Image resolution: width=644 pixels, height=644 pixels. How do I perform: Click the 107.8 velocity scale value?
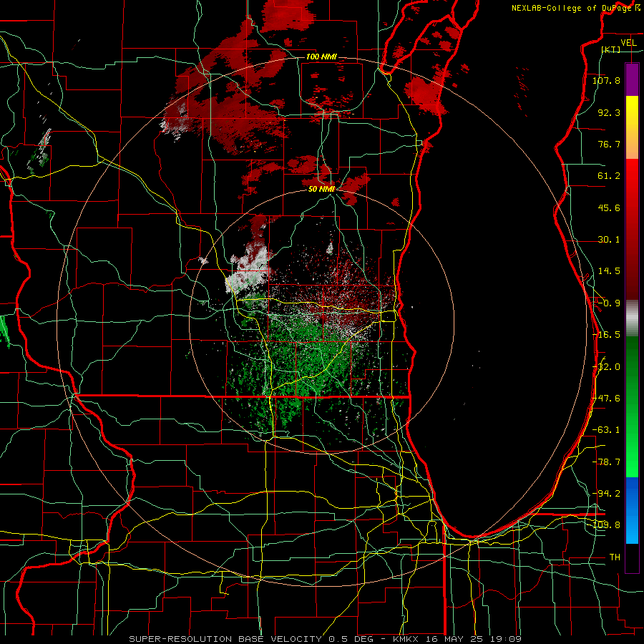coord(606,80)
